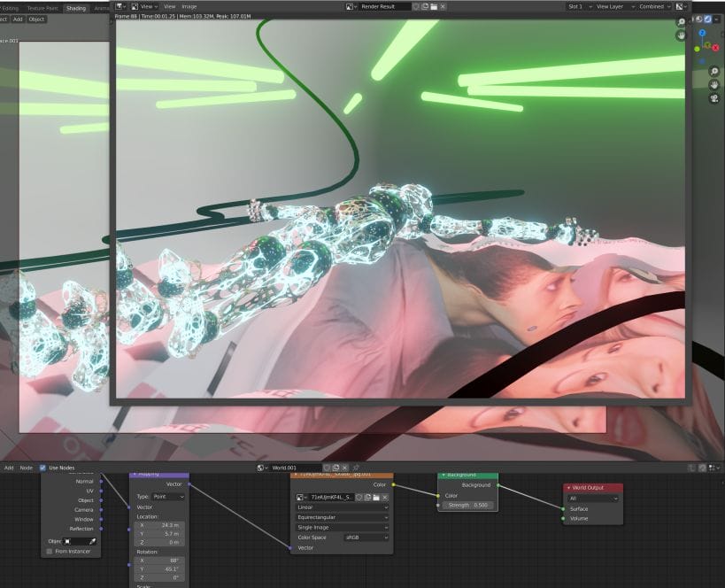The image size is (725, 588).
Task: Click the viewport zoom magnifier icon
Action: pos(714,71)
